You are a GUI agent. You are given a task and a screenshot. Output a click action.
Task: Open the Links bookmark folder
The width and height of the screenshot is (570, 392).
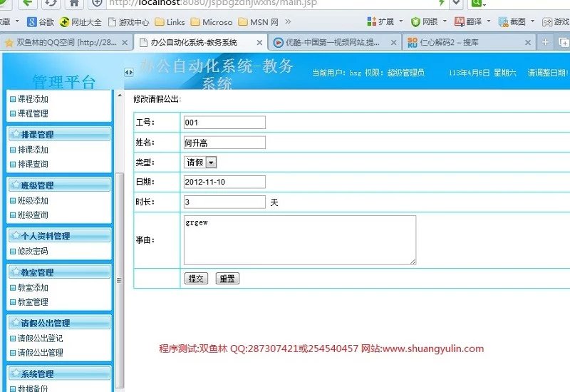(170, 22)
